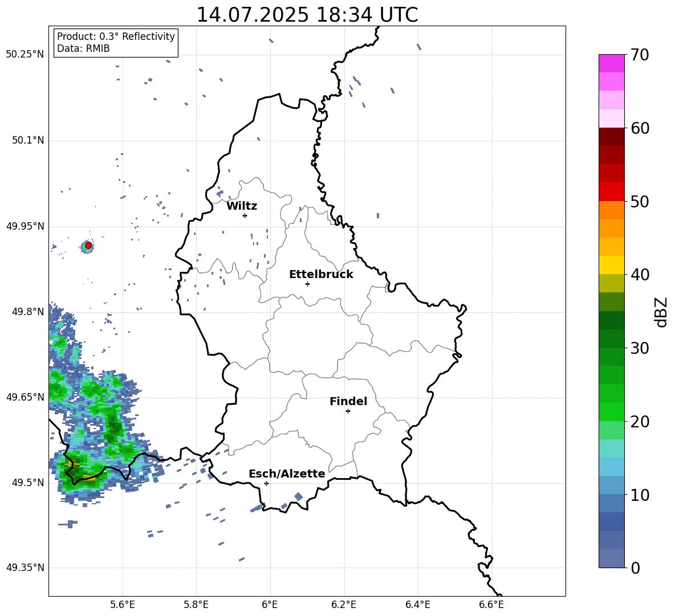675x616 pixels.
Task: Click the colorbar value 0
Action: click(635, 568)
